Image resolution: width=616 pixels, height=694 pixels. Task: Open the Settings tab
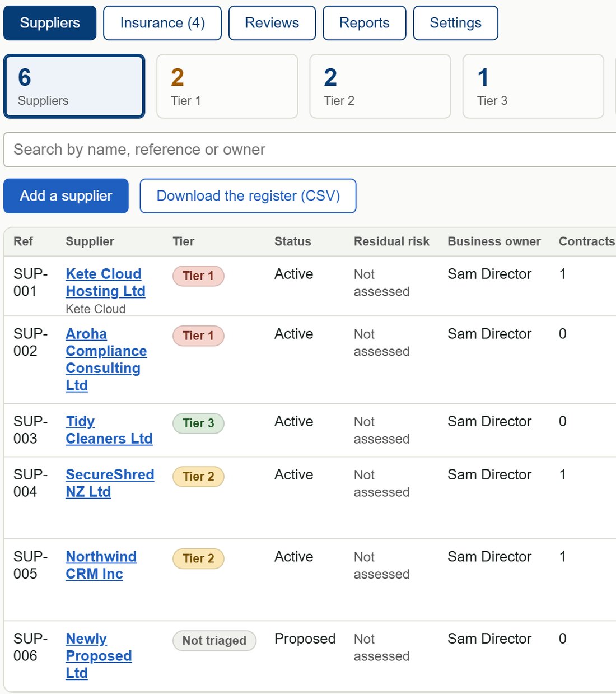[x=456, y=23]
